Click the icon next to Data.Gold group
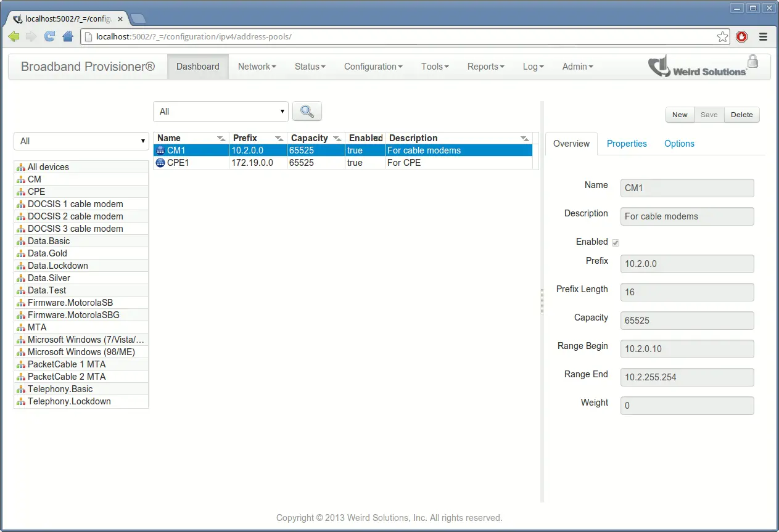 pyautogui.click(x=20, y=253)
